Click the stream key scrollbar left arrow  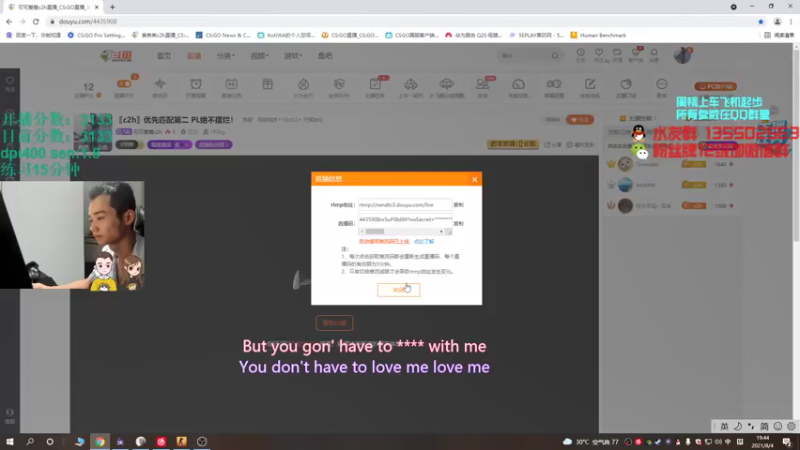[362, 232]
